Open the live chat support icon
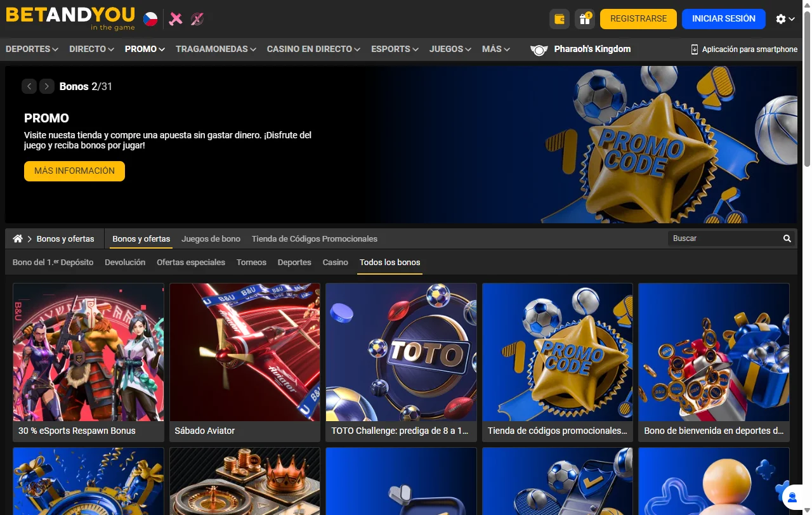812x515 pixels. click(792, 497)
